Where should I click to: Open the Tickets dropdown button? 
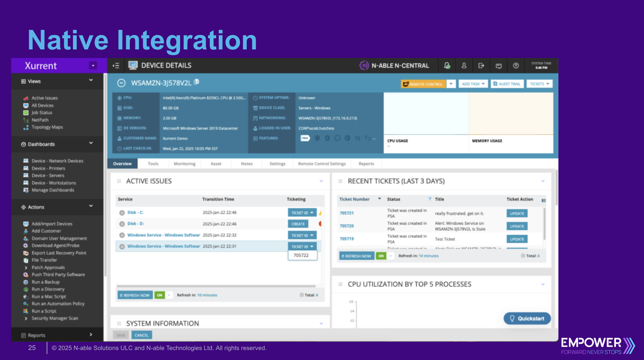tap(539, 84)
